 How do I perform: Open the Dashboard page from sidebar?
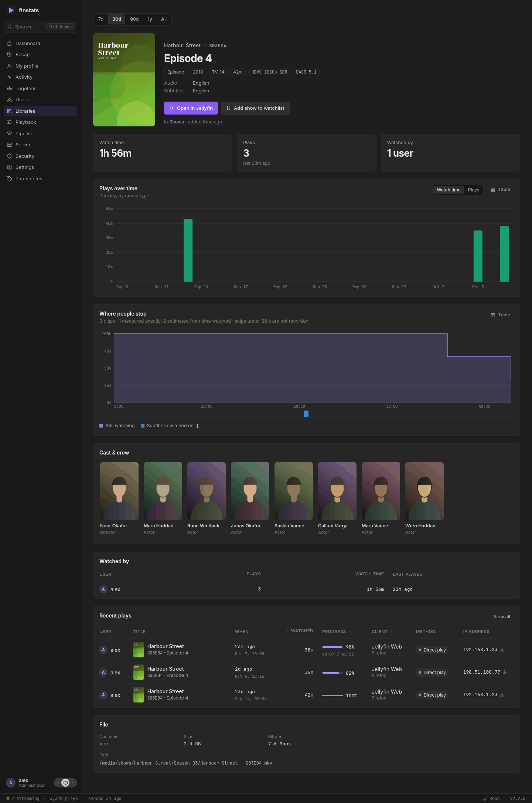[40, 43]
